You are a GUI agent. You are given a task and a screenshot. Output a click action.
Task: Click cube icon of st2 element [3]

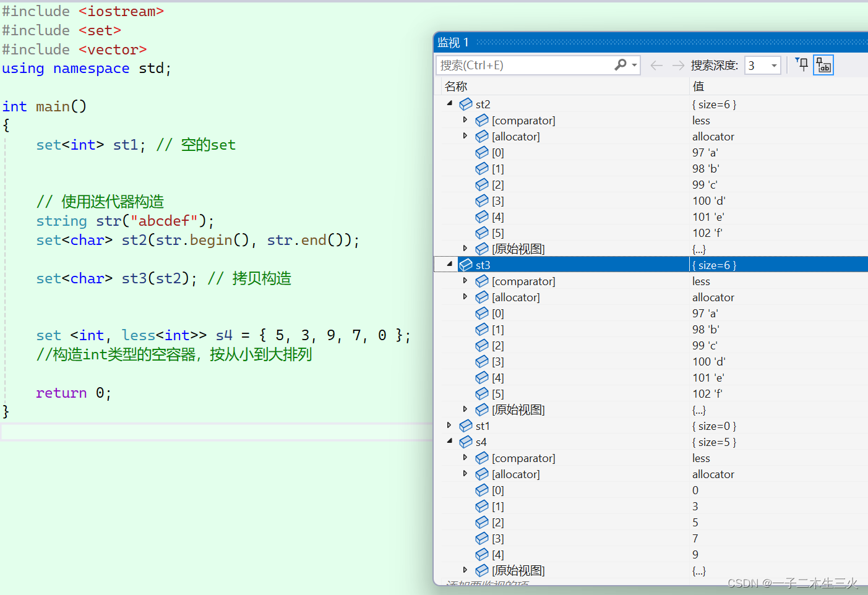click(482, 200)
